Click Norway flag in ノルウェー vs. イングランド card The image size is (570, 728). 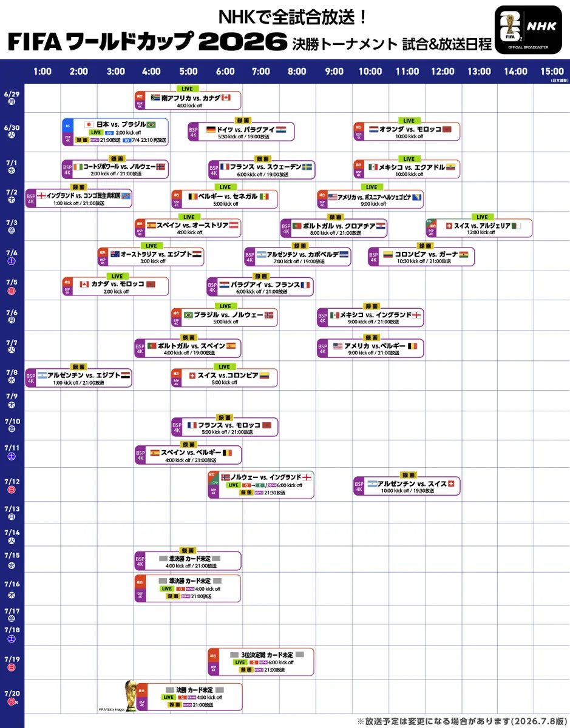[x=226, y=477]
